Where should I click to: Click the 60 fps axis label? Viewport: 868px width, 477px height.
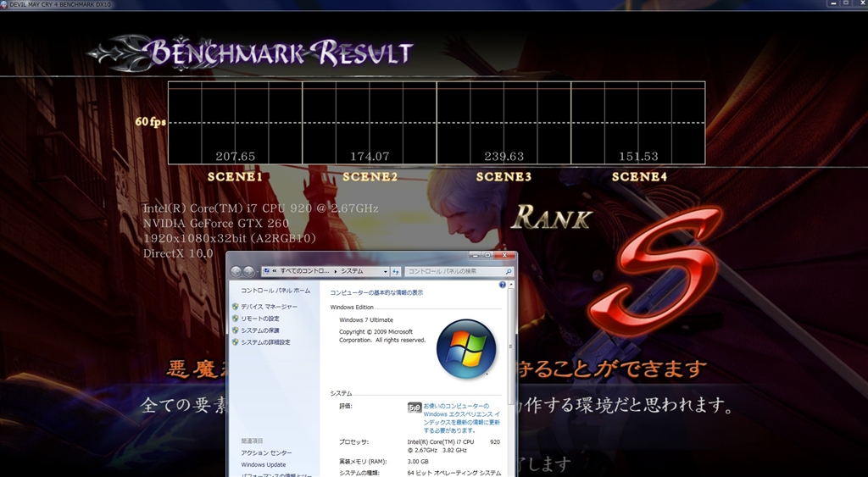click(x=151, y=122)
